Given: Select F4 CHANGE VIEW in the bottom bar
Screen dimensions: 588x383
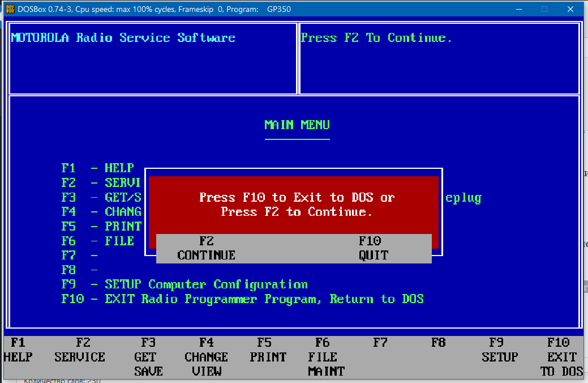Looking at the screenshot, I should [x=206, y=357].
